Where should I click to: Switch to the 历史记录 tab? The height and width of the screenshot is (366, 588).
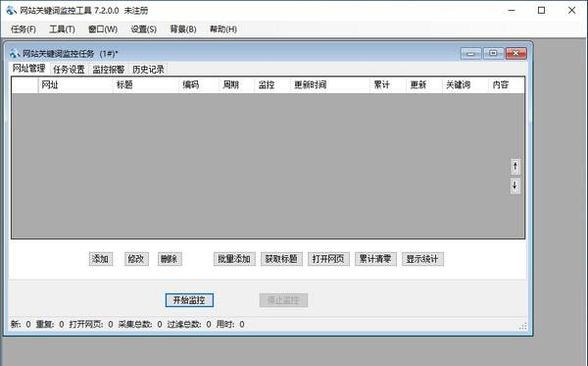pos(148,70)
